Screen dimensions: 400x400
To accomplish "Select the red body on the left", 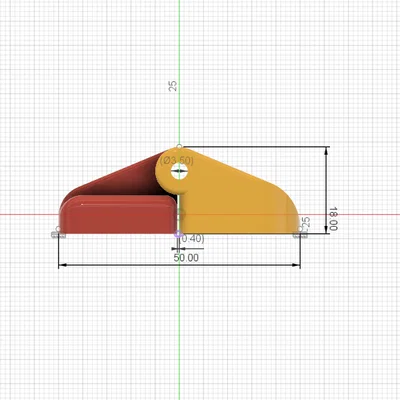I will click(117, 214).
